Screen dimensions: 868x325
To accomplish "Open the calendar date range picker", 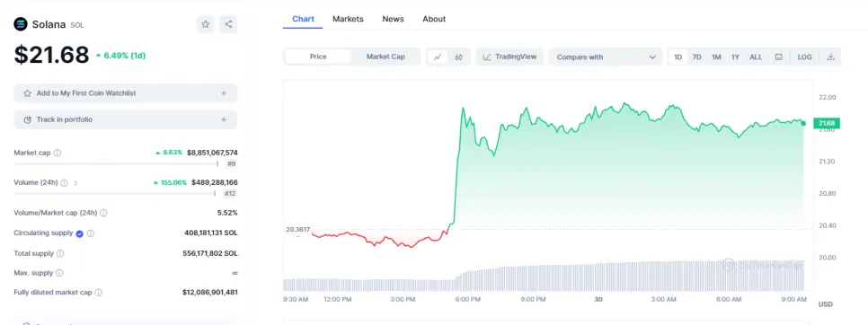I will [x=778, y=57].
